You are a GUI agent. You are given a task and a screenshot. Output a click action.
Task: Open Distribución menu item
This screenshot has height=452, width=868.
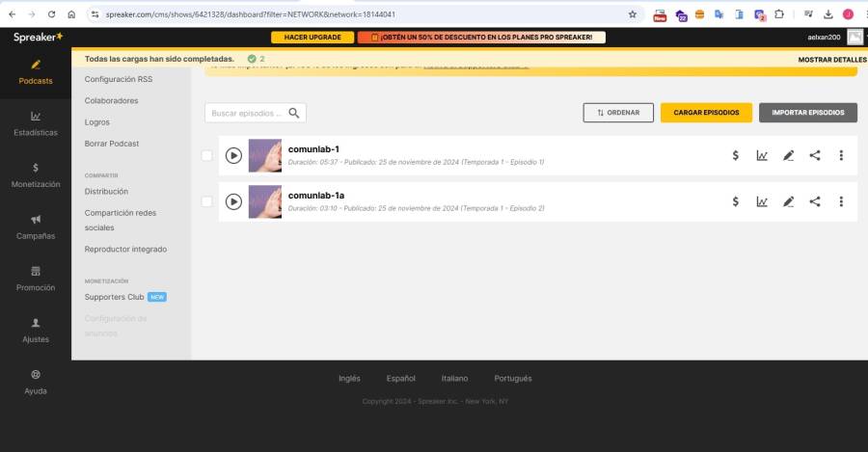pos(106,192)
